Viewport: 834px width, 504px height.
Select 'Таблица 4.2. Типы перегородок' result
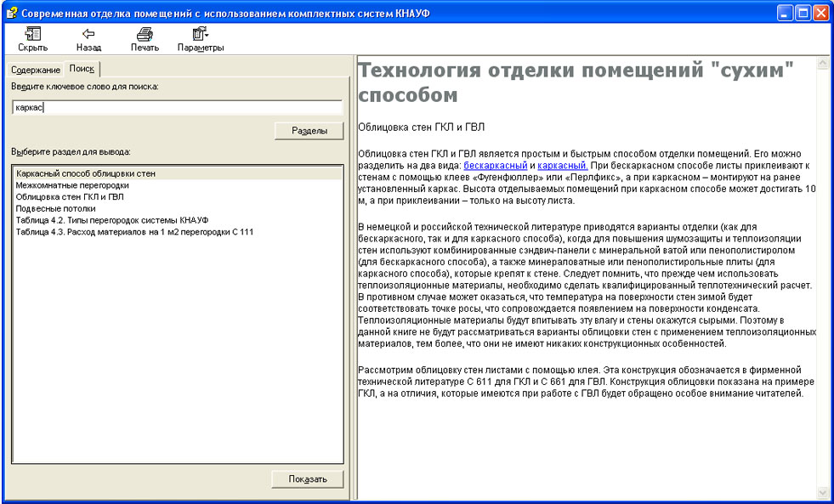[179, 220]
